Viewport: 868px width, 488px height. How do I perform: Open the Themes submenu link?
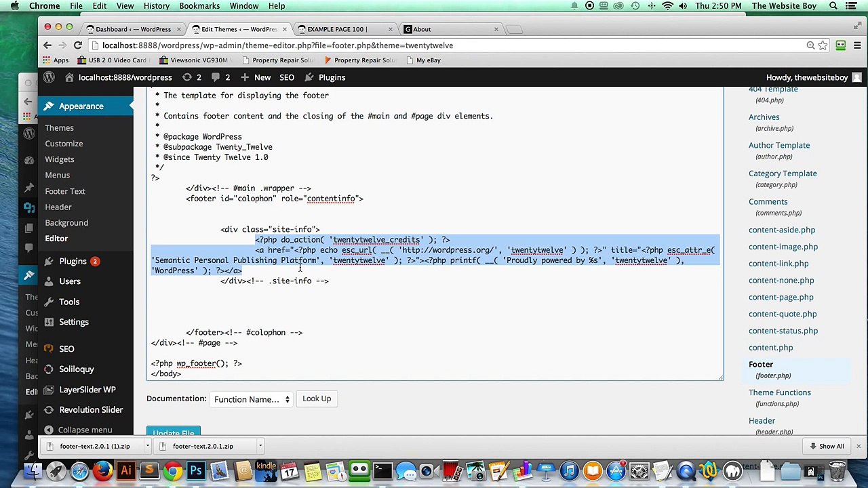59,128
